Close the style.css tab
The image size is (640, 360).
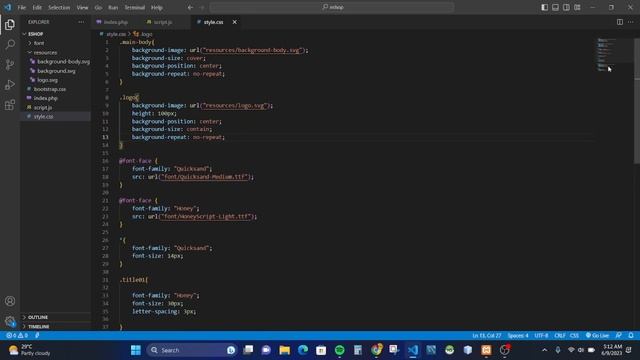(x=235, y=22)
